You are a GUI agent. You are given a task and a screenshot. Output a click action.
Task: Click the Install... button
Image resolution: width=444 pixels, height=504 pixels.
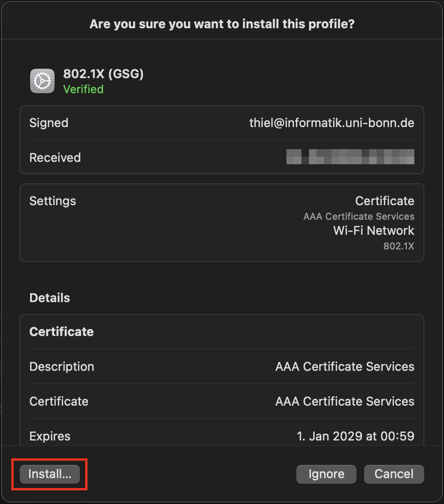(49, 474)
